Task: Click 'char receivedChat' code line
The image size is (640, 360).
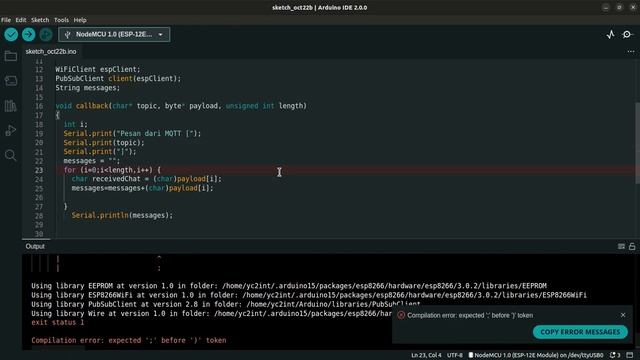Action: coord(147,179)
